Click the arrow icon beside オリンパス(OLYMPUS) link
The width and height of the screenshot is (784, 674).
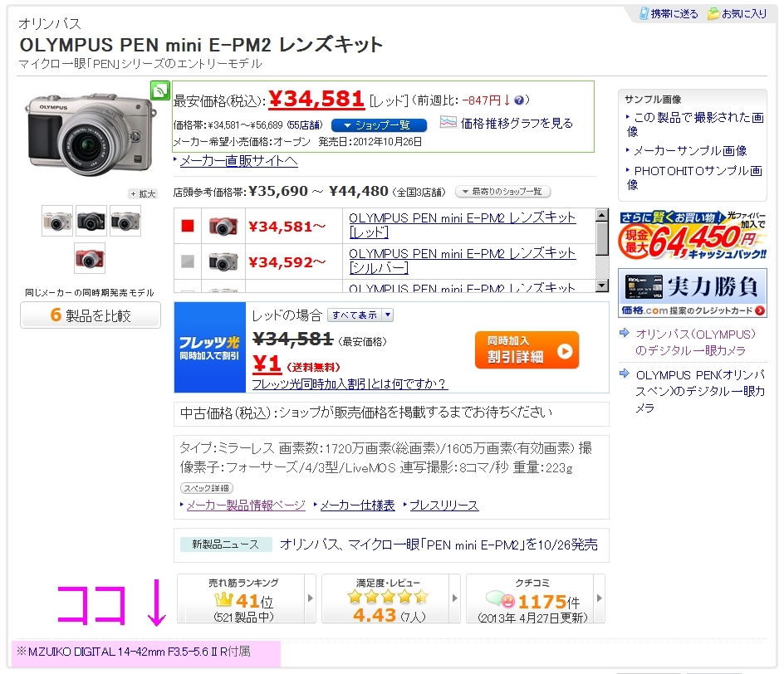(x=624, y=333)
